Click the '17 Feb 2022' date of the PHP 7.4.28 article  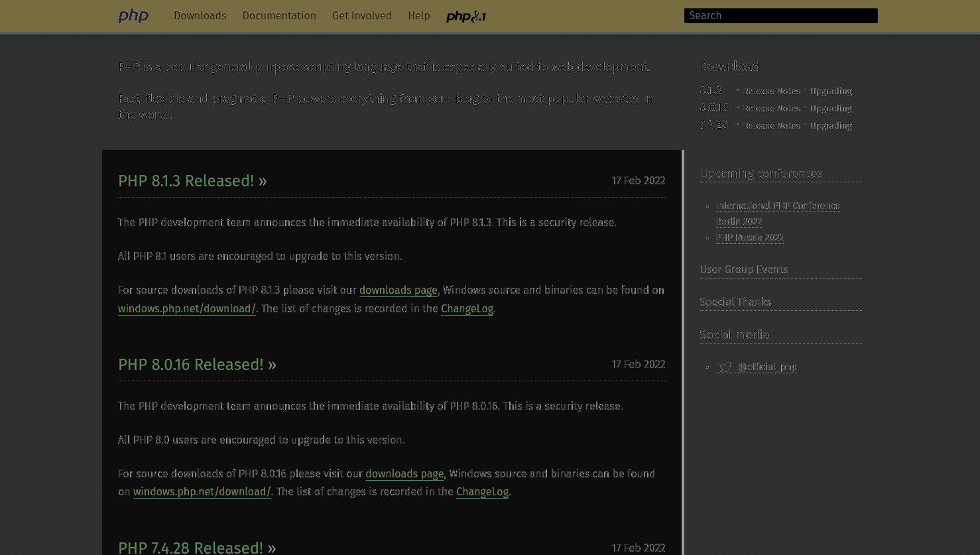pos(638,548)
